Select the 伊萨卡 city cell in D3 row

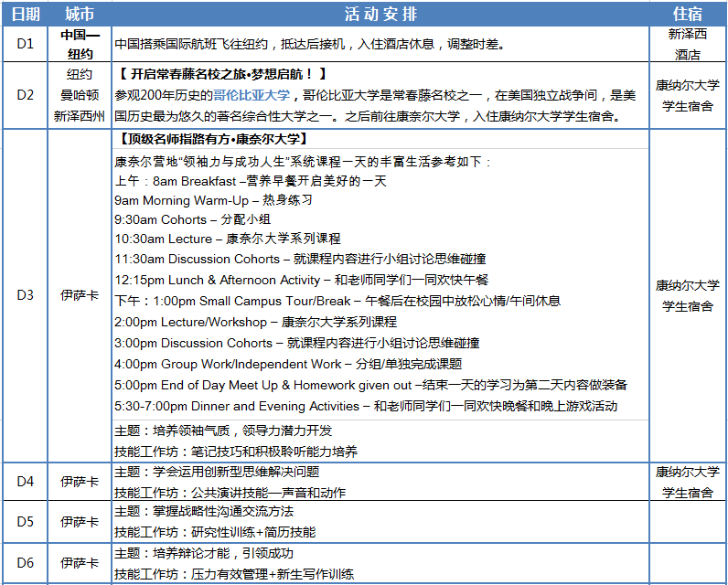tap(80, 295)
